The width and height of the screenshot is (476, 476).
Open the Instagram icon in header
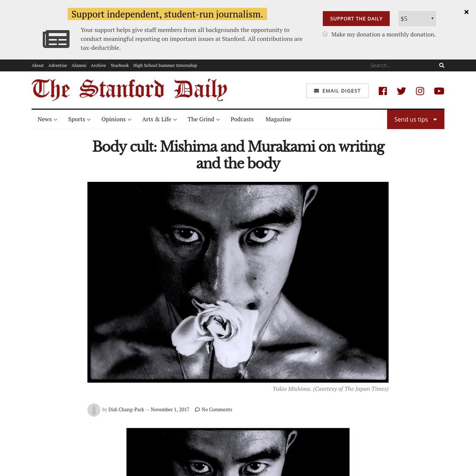click(420, 91)
